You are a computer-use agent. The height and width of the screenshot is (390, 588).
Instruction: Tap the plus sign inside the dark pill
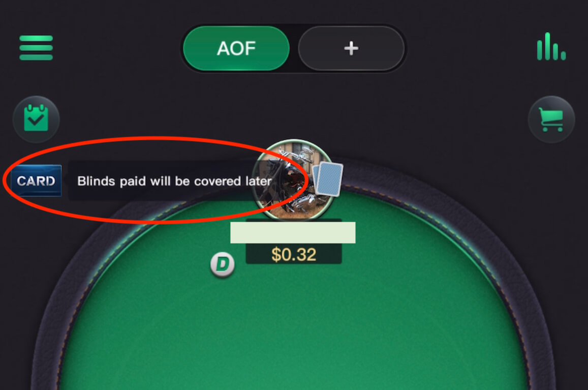351,48
